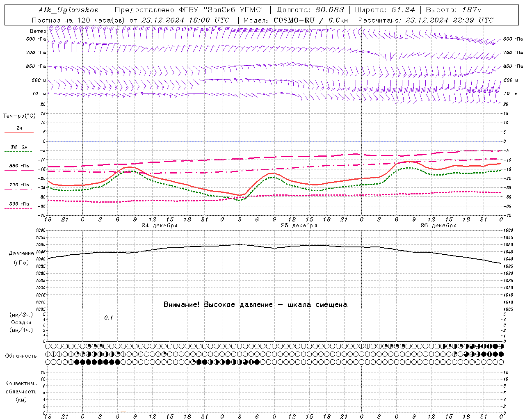Click the Долгота: 80.083 value
Image resolution: width=525 pixels, height=420 pixels.
(x=310, y=10)
